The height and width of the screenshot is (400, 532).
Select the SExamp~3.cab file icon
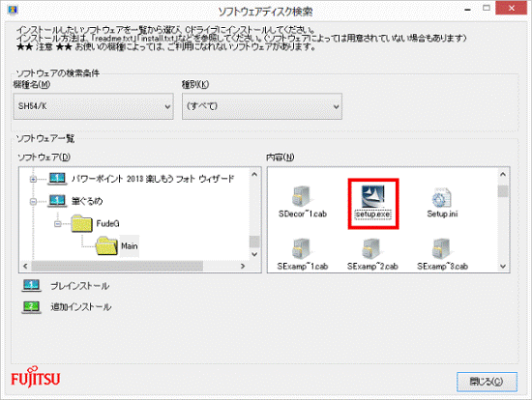point(442,249)
